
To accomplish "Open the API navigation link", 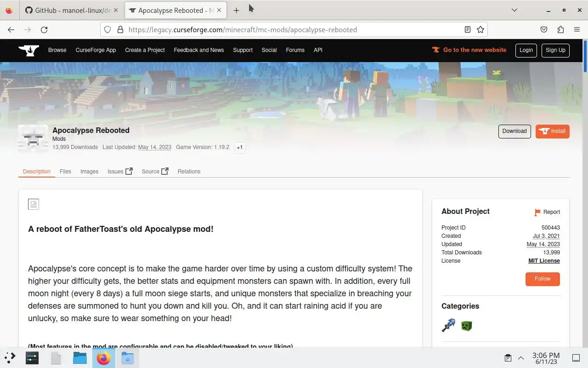I will pyautogui.click(x=318, y=50).
